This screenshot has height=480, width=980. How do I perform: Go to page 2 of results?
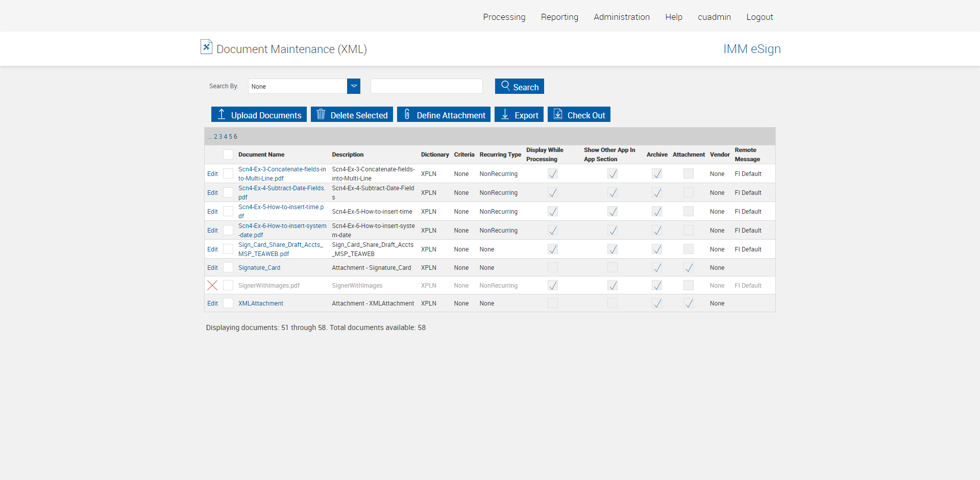(x=215, y=137)
